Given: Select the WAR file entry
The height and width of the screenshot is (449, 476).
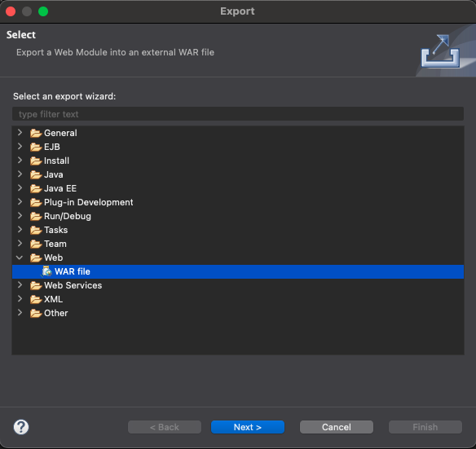Looking at the screenshot, I should click(x=238, y=271).
